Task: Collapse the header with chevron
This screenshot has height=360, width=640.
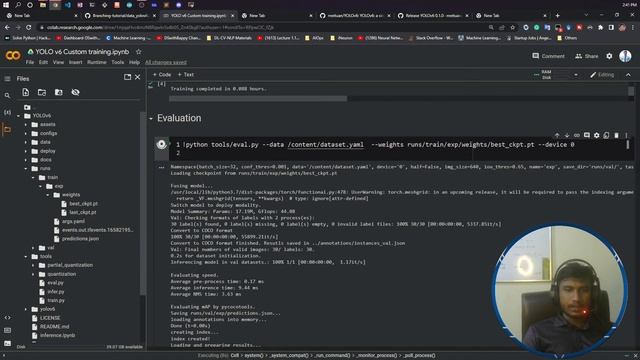Action: click(628, 75)
